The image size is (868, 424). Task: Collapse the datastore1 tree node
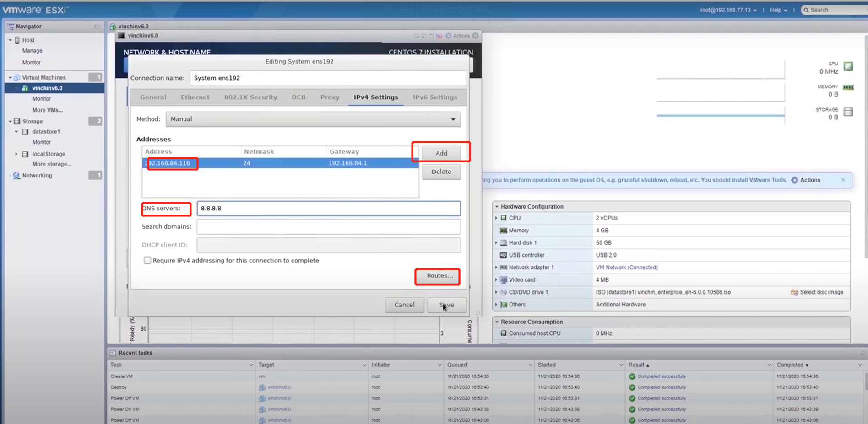(x=16, y=132)
